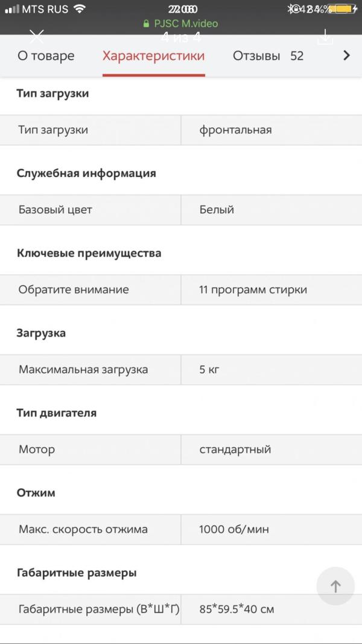Tap the "1000 об/мин" spin speed value

pyautogui.click(x=234, y=529)
